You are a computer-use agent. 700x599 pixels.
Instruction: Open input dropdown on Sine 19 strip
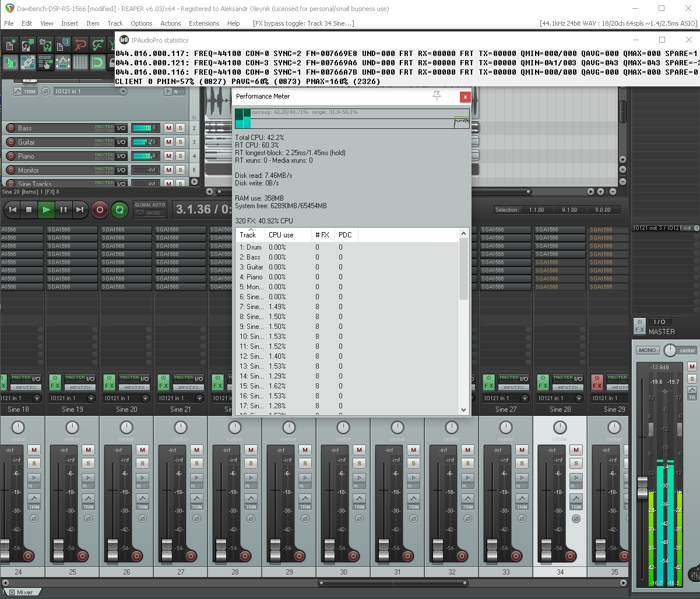point(92,398)
